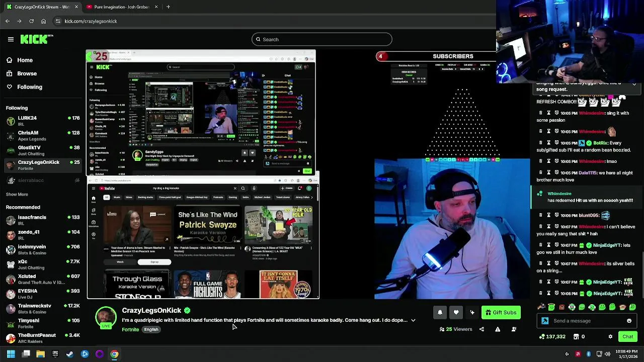The width and height of the screenshot is (644, 362).
Task: Open offline channel sierrablacc
Action: point(42,180)
